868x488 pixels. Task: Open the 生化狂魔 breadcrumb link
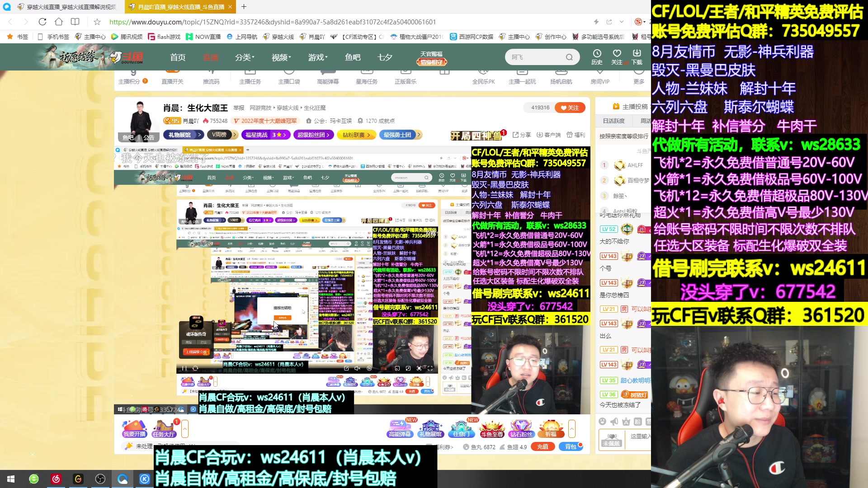pyautogui.click(x=315, y=108)
